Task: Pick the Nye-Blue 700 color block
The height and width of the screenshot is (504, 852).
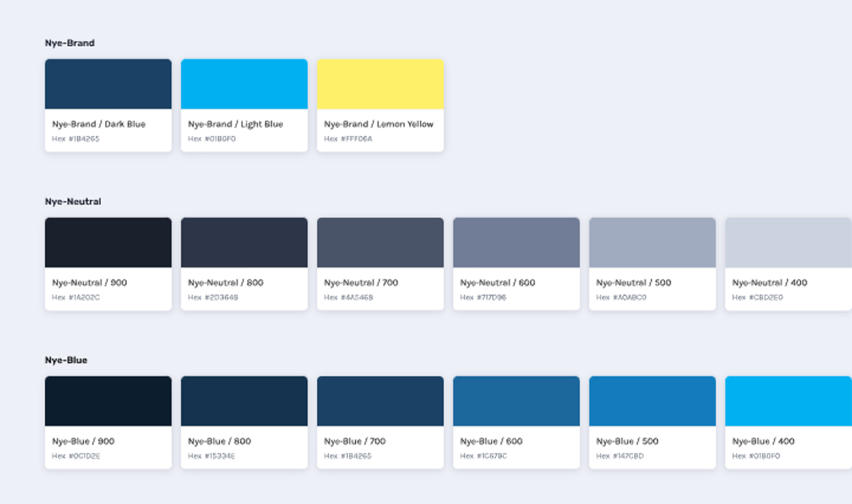Action: point(380,401)
